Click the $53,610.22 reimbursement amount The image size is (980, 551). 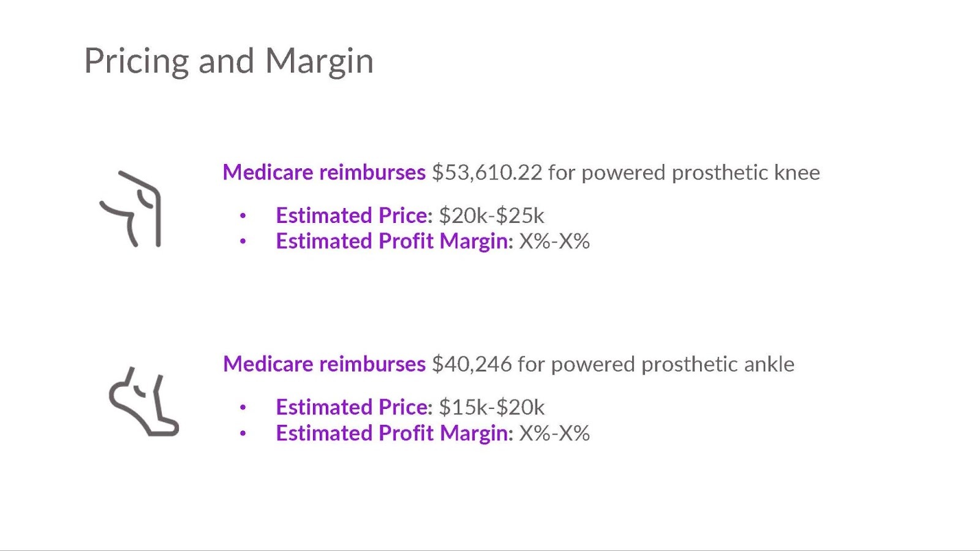(487, 173)
